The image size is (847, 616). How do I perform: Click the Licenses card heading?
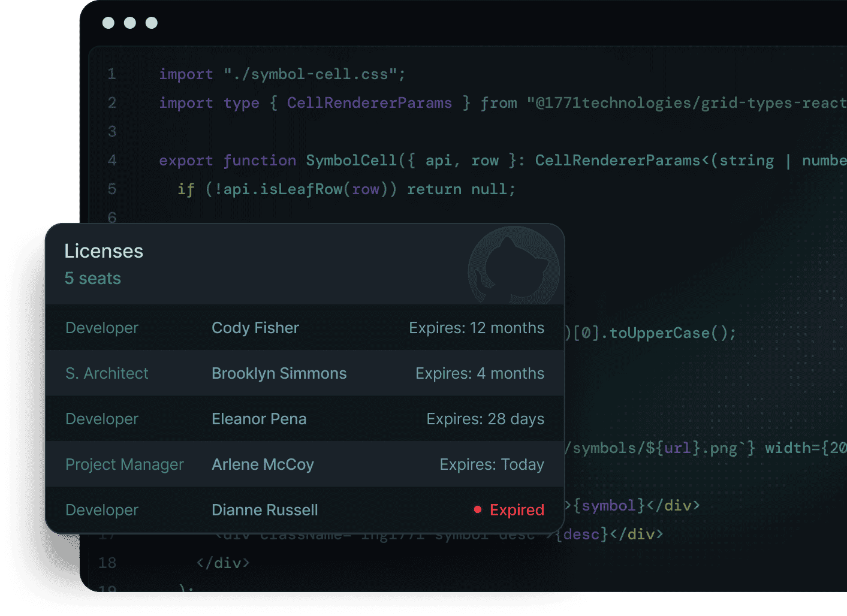coord(104,251)
